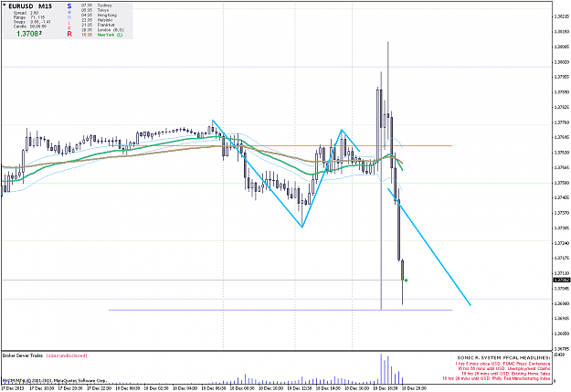Click the Unemployment Claims headline

pos(504,368)
